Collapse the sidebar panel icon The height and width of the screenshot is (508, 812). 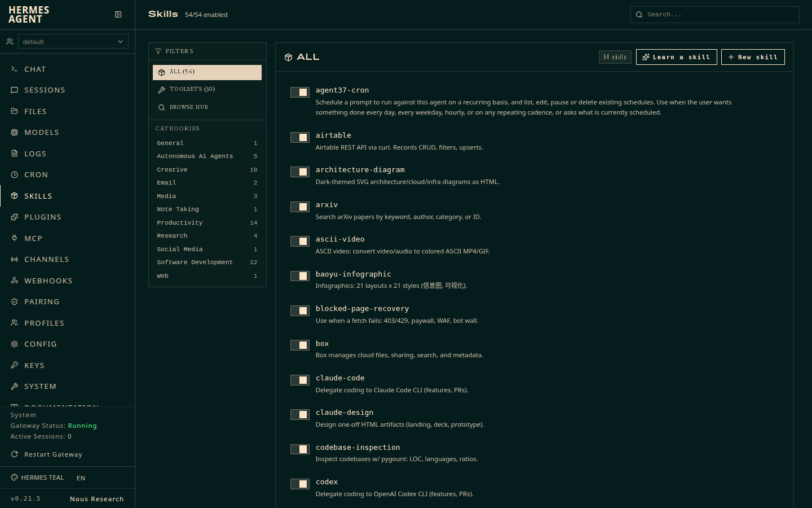118,15
